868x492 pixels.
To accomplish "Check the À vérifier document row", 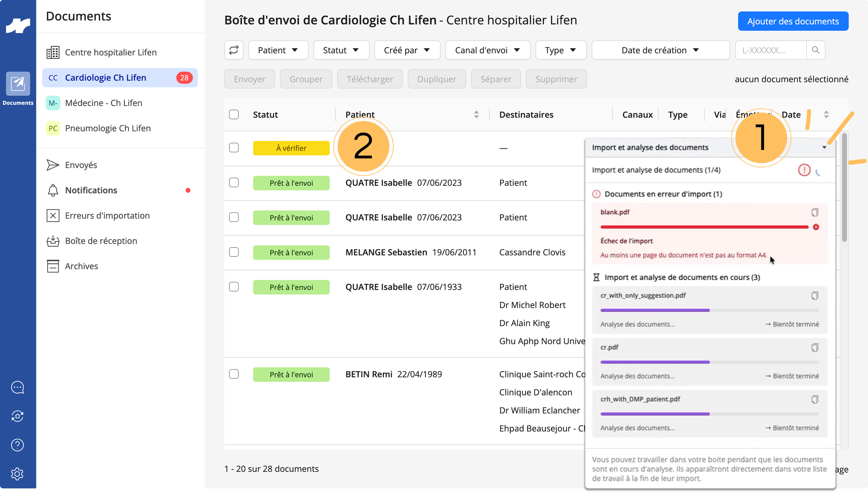I will pyautogui.click(x=234, y=148).
